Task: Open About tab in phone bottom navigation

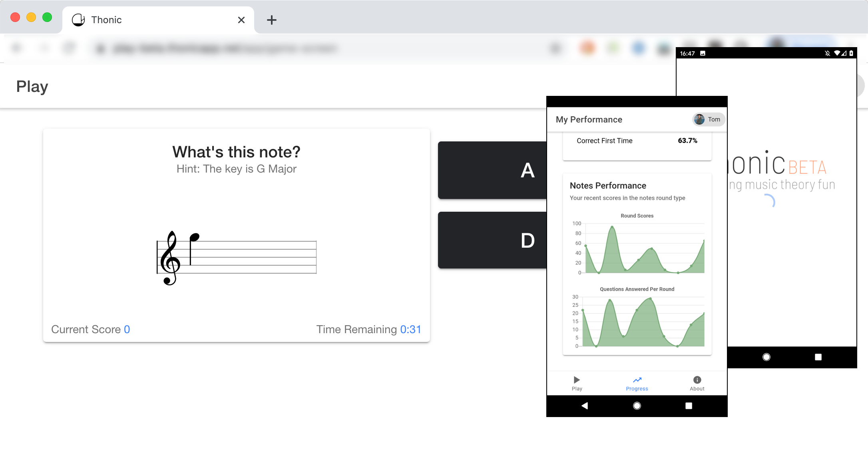Action: coord(697,383)
